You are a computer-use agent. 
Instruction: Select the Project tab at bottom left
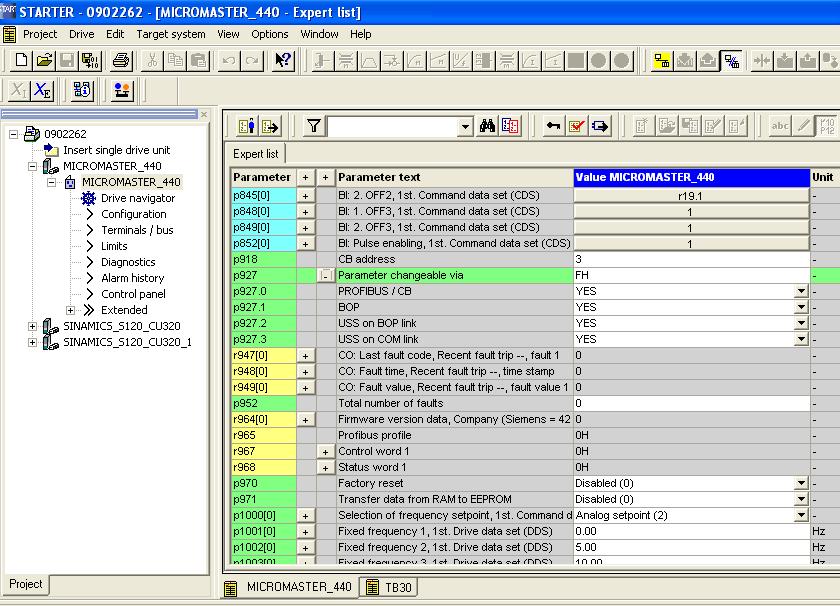(26, 584)
